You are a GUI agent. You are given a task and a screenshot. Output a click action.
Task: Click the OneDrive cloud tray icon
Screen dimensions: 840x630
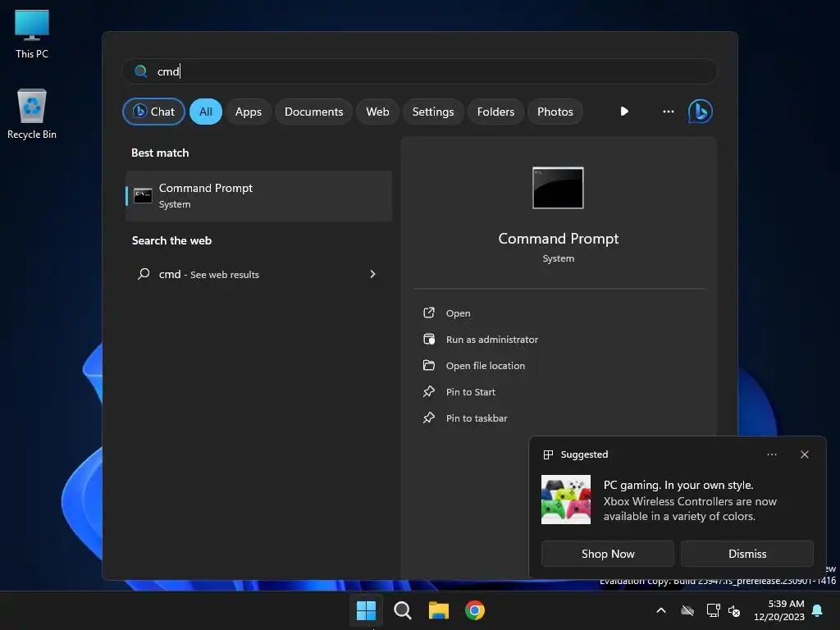[x=687, y=610]
